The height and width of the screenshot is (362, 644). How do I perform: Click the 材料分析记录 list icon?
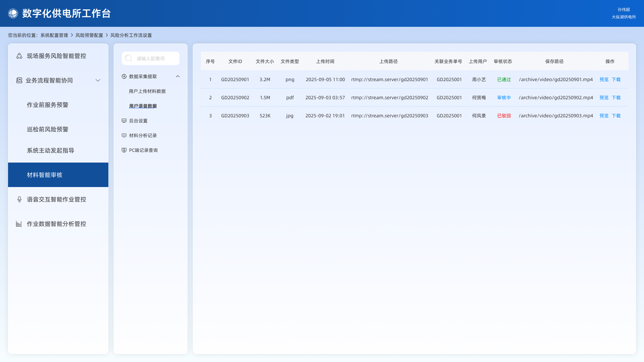124,135
